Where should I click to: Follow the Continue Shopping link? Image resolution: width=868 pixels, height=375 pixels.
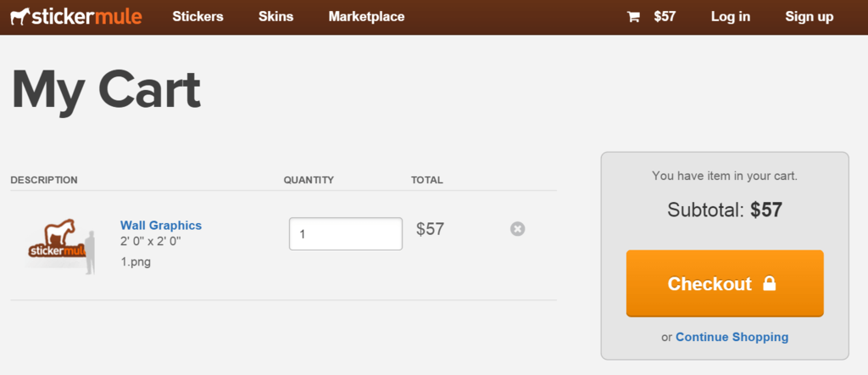732,337
